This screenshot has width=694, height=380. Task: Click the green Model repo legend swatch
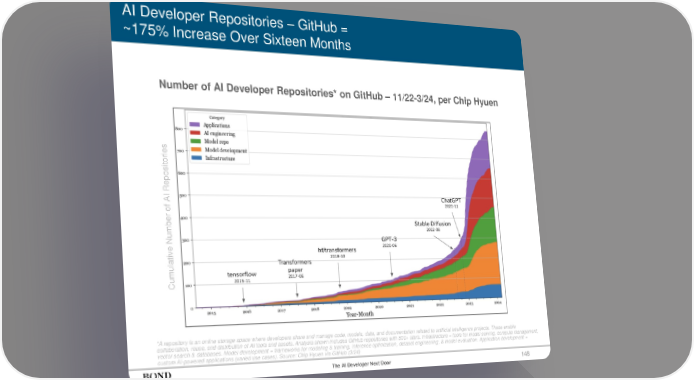tap(196, 141)
